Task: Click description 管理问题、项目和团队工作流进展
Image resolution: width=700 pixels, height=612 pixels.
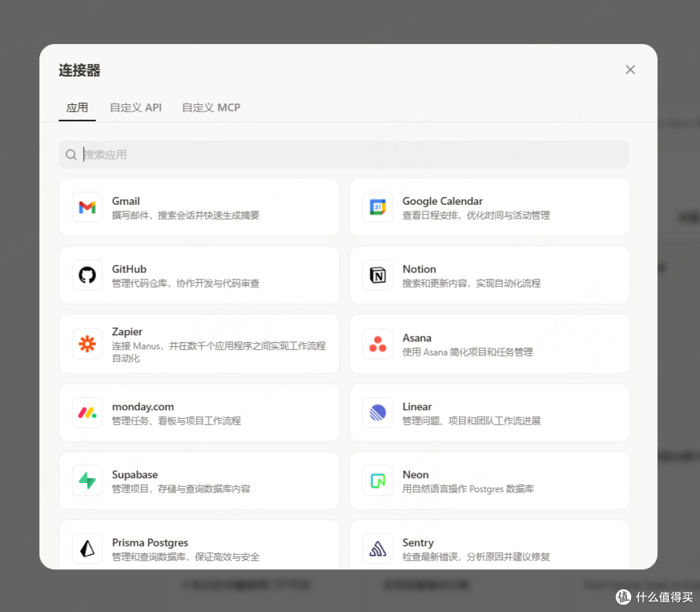Action: pos(471,421)
